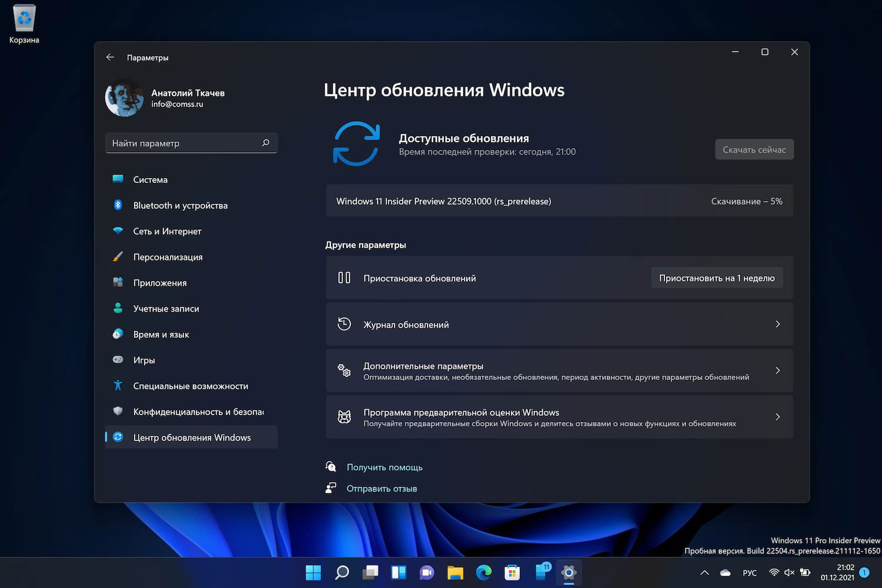Viewport: 882px width, 588px height.
Task: Click the Скачать сейчас button
Action: point(754,149)
